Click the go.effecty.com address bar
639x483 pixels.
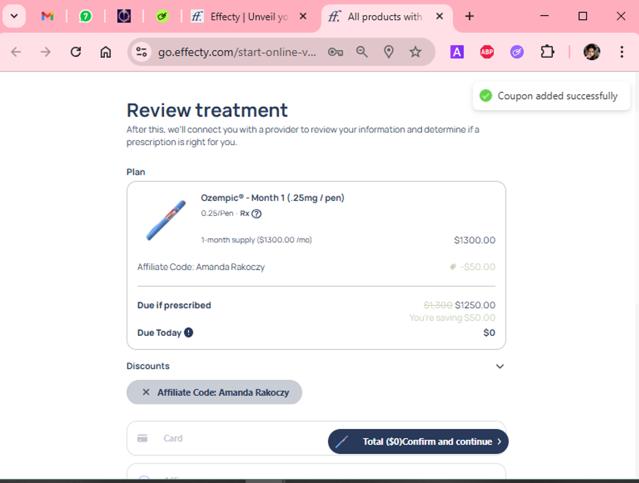(236, 52)
